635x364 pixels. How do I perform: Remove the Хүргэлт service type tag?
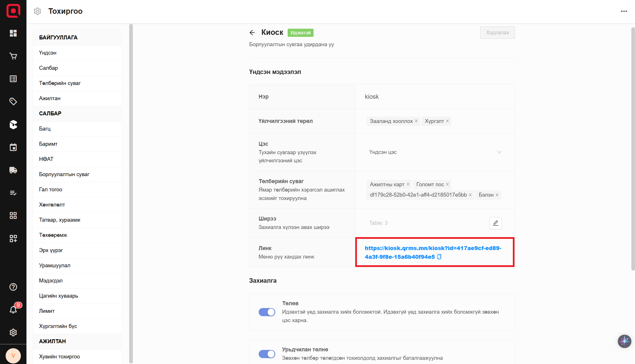pos(448,121)
